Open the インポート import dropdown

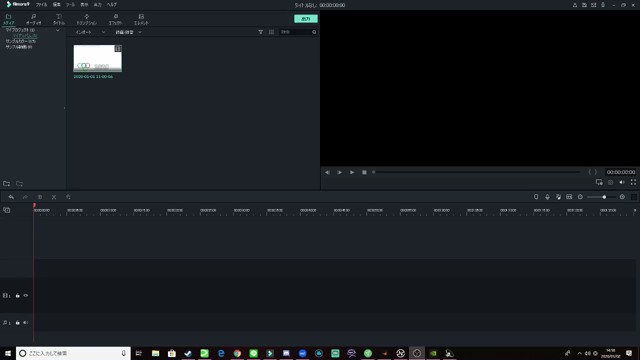tap(90, 32)
